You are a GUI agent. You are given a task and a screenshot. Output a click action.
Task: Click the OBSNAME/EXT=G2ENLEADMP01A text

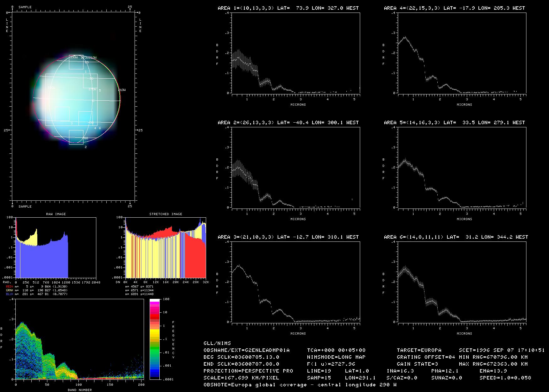click(x=247, y=350)
